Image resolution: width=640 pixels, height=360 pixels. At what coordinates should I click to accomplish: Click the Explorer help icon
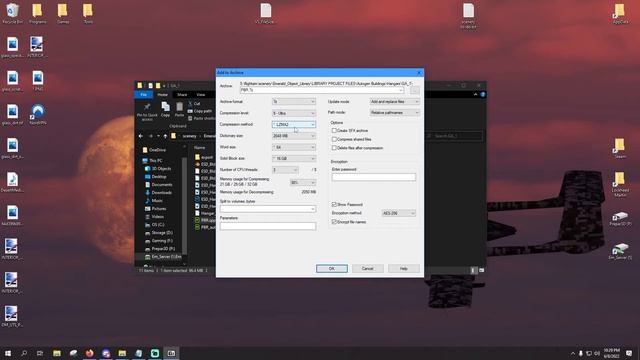(x=483, y=95)
